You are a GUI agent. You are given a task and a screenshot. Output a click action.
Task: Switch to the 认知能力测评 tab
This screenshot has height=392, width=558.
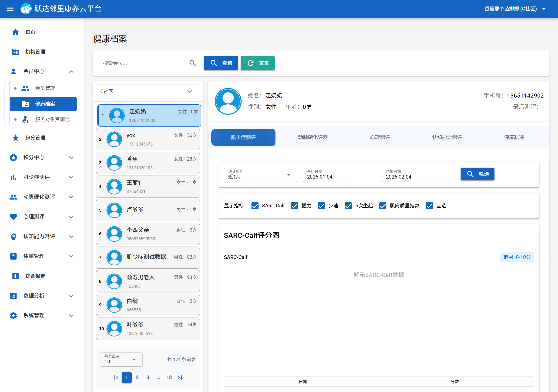[447, 137]
